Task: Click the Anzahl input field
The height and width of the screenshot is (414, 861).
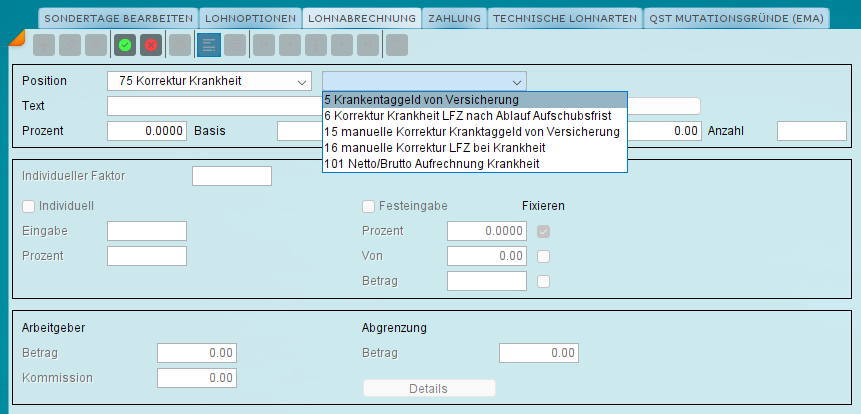Action: coord(812,131)
